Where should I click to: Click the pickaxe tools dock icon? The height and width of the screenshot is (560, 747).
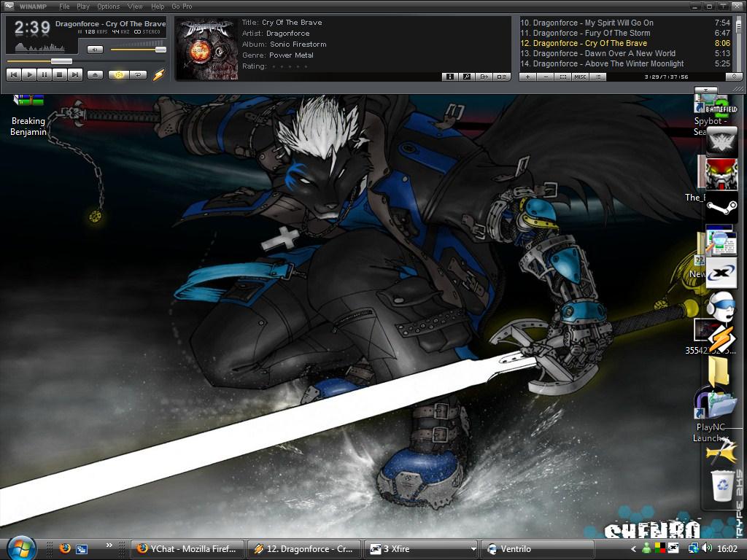pos(721,451)
